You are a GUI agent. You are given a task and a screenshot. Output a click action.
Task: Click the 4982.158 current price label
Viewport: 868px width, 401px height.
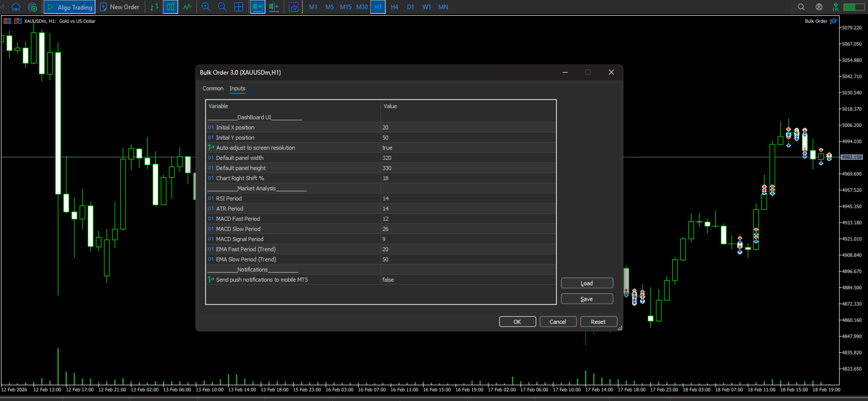(x=852, y=157)
